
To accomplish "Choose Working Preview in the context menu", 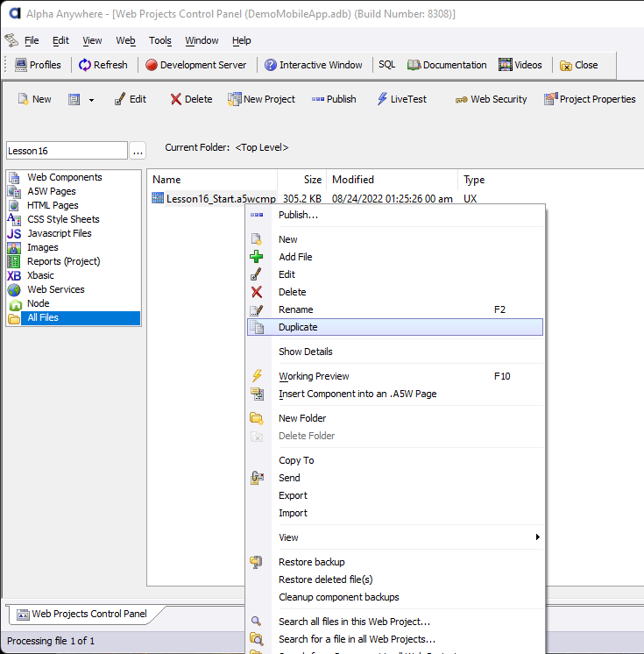I will [395, 376].
